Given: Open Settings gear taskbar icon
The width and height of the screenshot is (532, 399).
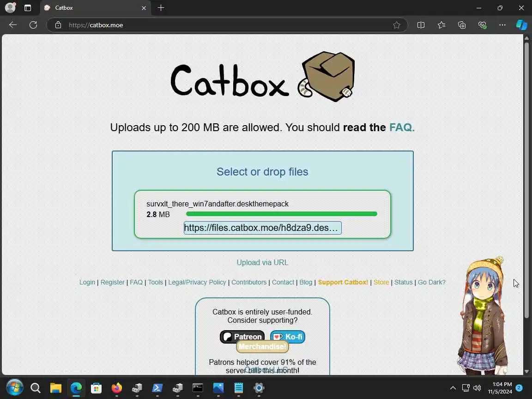Looking at the screenshot, I should (x=259, y=387).
